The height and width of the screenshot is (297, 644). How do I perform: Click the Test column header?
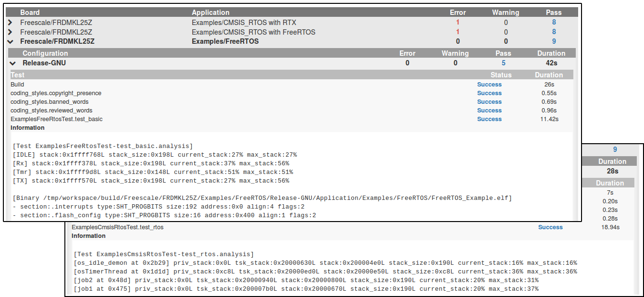click(17, 75)
